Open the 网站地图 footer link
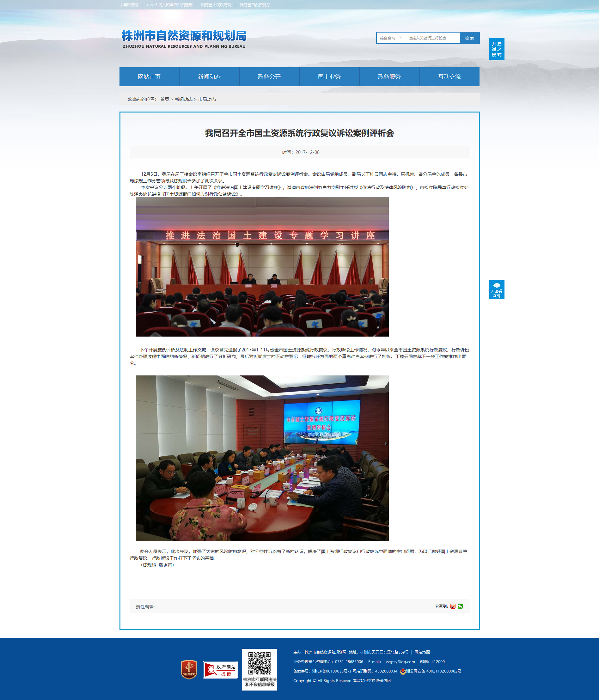Image resolution: width=599 pixels, height=700 pixels. 422,652
